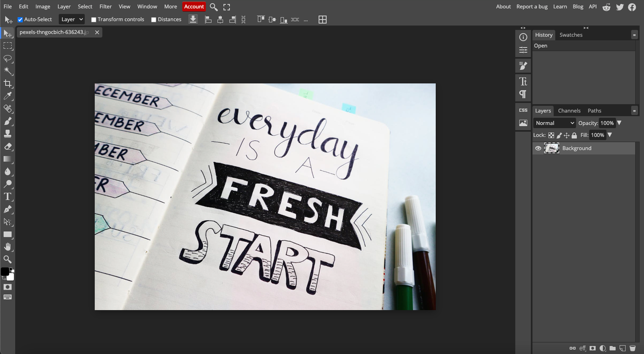
Task: Open the Normal blend mode dropdown
Action: point(554,123)
